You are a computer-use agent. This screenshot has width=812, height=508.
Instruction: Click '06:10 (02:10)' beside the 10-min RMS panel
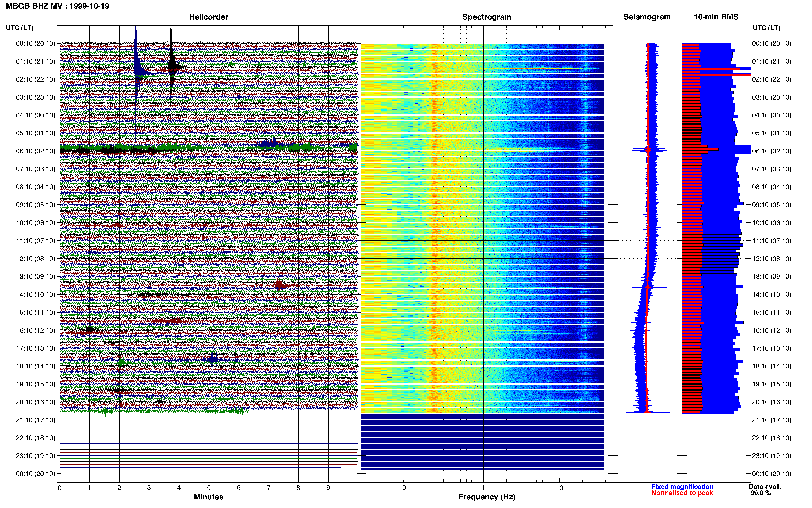coord(772,151)
